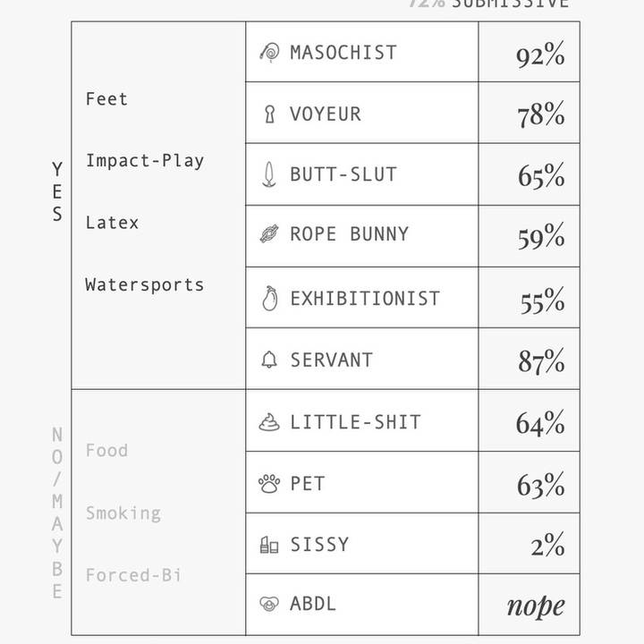Click the Food entry in No/Maybe list
The width and height of the screenshot is (644, 644).
pyautogui.click(x=106, y=451)
